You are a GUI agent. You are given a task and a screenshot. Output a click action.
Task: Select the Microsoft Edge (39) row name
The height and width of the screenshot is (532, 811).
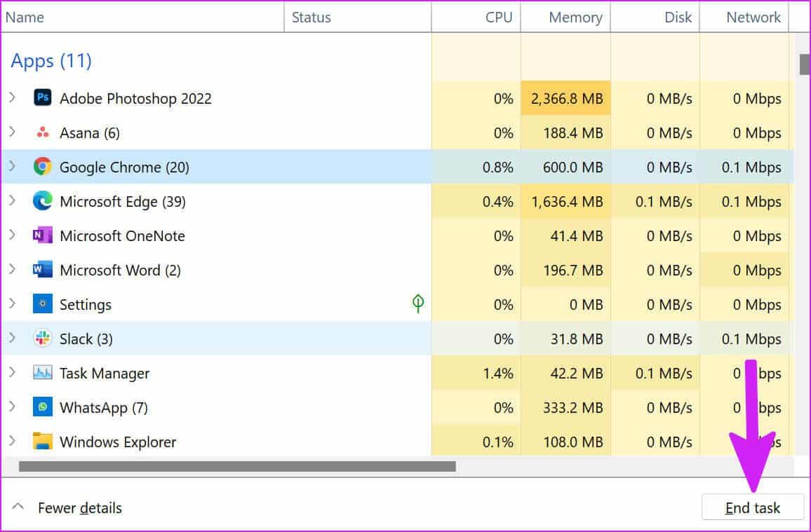click(x=123, y=202)
